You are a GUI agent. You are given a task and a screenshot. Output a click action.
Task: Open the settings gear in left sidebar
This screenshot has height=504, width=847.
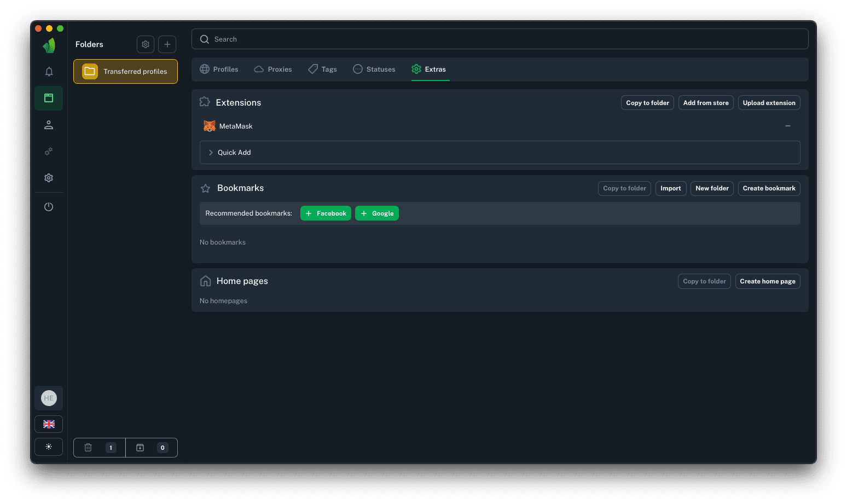coord(49,178)
